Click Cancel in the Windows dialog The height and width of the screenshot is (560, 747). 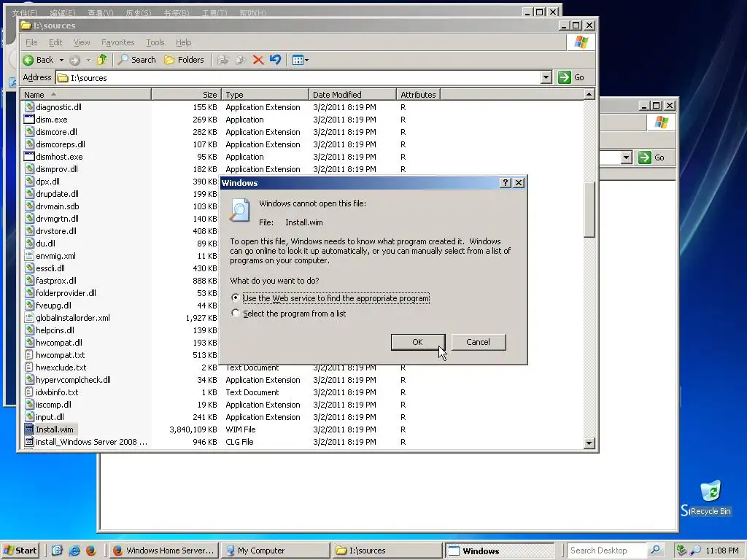pyautogui.click(x=479, y=342)
